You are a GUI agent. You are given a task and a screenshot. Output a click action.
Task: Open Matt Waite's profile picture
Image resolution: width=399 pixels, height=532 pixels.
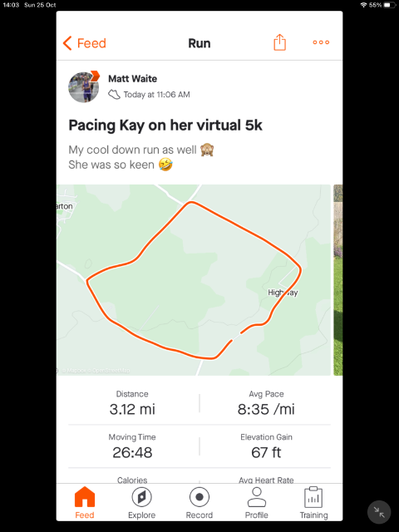tap(84, 87)
